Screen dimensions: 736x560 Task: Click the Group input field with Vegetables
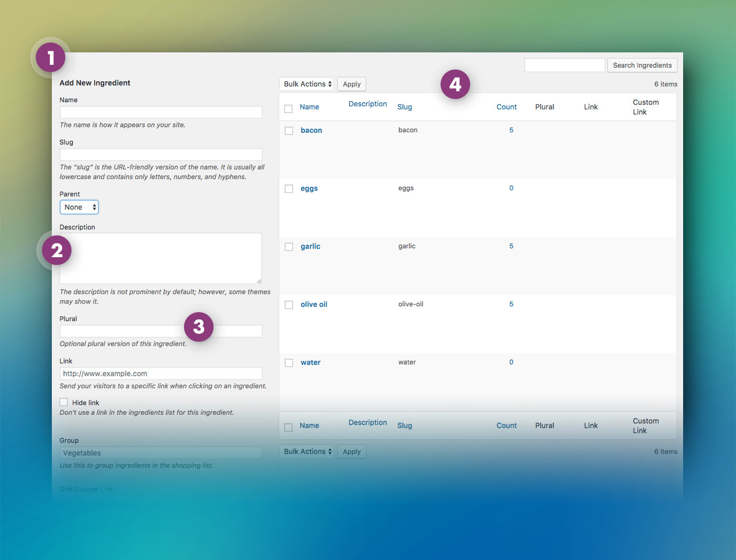tap(161, 453)
